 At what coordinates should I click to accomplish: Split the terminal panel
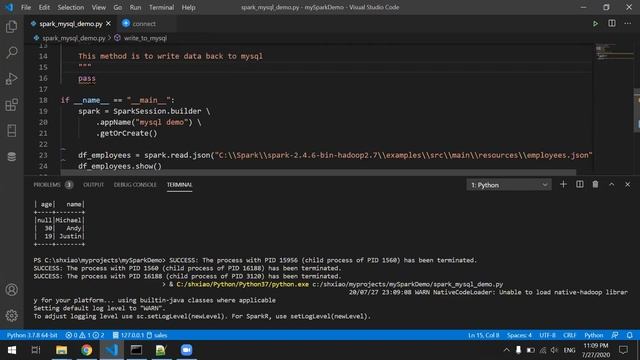pos(580,184)
